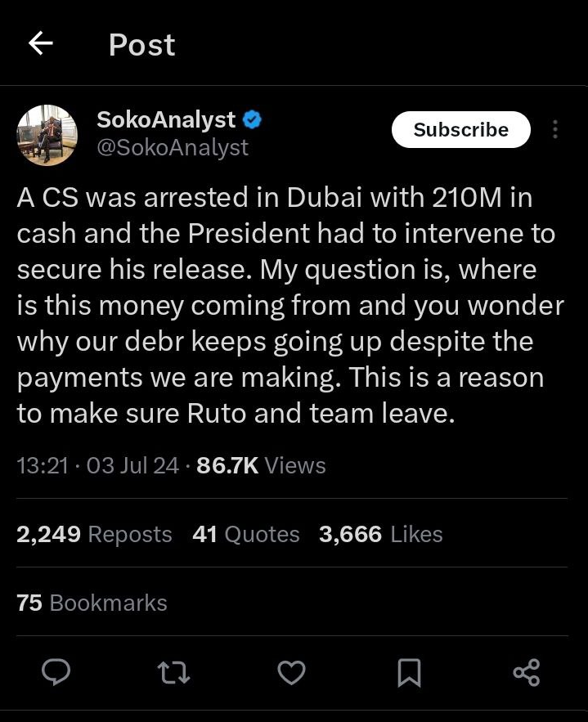
Task: Click the Post header title
Action: [141, 45]
